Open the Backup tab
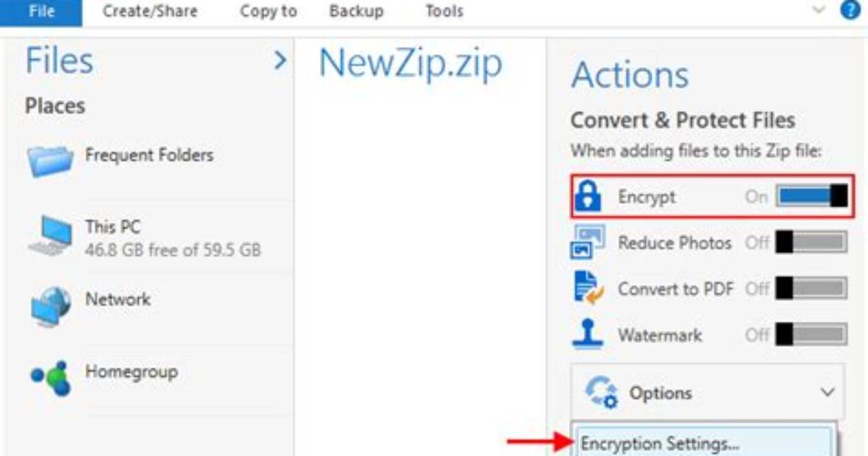 pyautogui.click(x=356, y=11)
